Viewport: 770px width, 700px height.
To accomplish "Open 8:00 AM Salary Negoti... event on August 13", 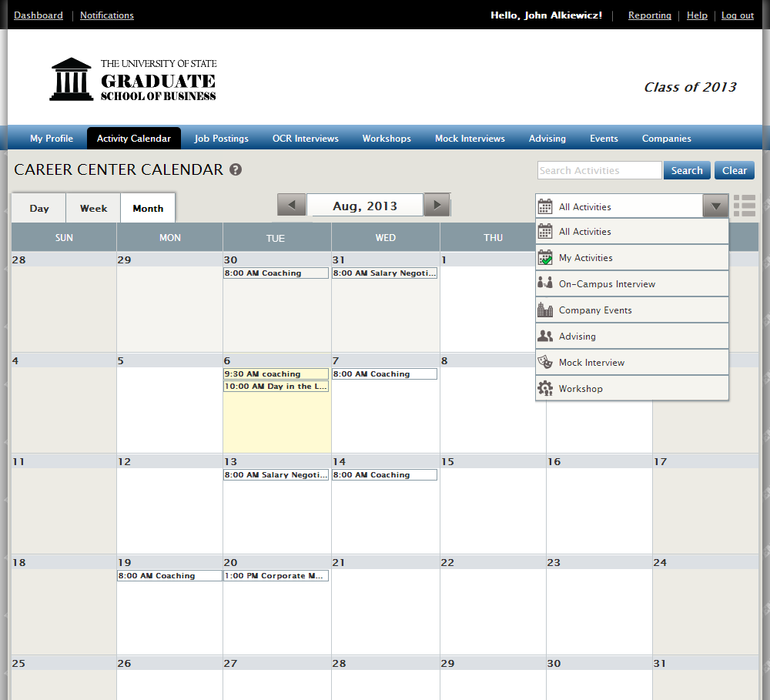I will [x=276, y=475].
